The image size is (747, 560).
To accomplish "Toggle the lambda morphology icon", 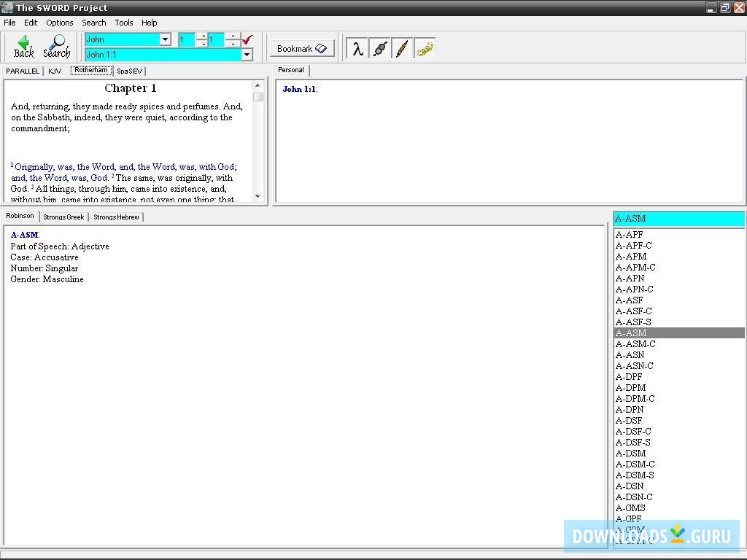I will pyautogui.click(x=357, y=49).
